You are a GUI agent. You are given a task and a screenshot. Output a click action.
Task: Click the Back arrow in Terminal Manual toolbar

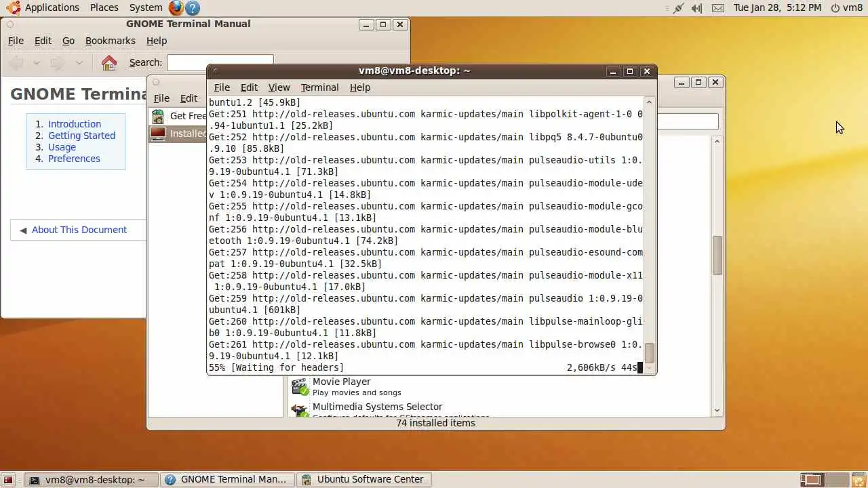click(16, 62)
